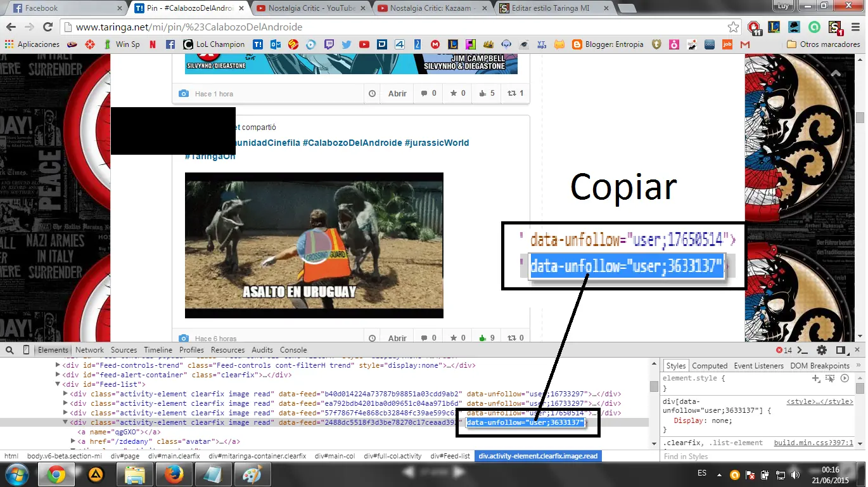Collapse the Feed-list div node
The width and height of the screenshot is (868, 487).
tap(58, 384)
